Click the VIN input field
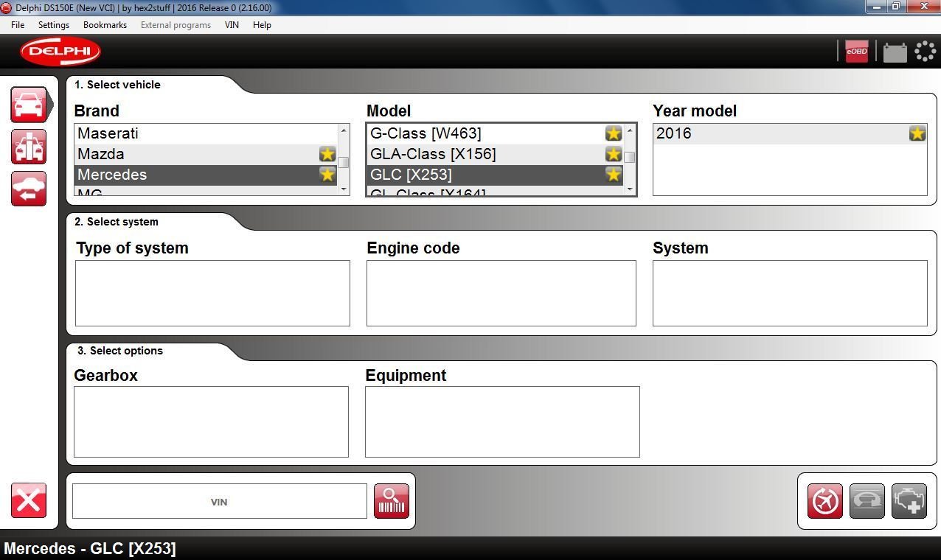This screenshot has height=560, width=941. coord(219,502)
